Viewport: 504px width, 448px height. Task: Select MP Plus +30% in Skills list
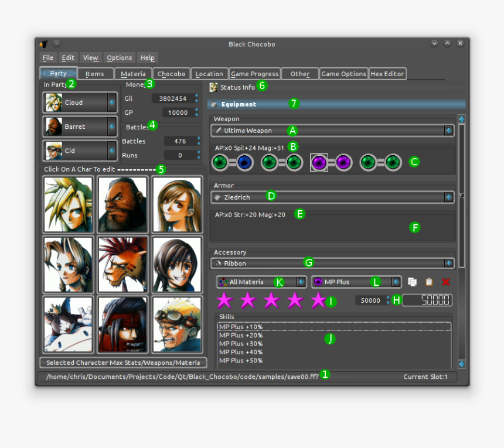(x=334, y=344)
